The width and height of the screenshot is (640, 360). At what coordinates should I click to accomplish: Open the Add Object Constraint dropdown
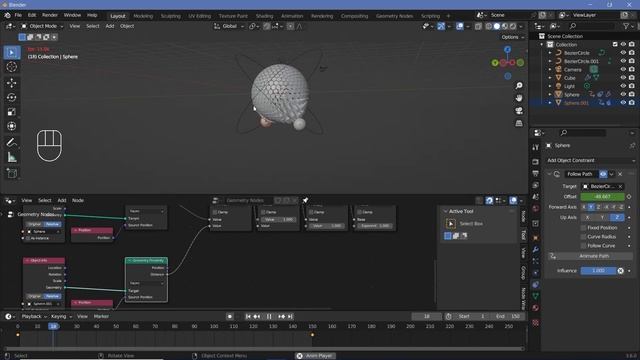coord(591,160)
